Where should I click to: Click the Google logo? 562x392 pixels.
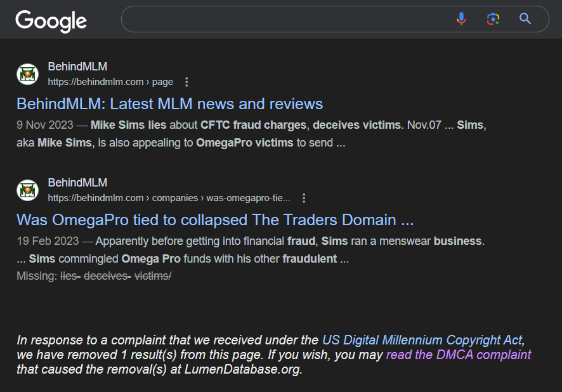tap(51, 21)
